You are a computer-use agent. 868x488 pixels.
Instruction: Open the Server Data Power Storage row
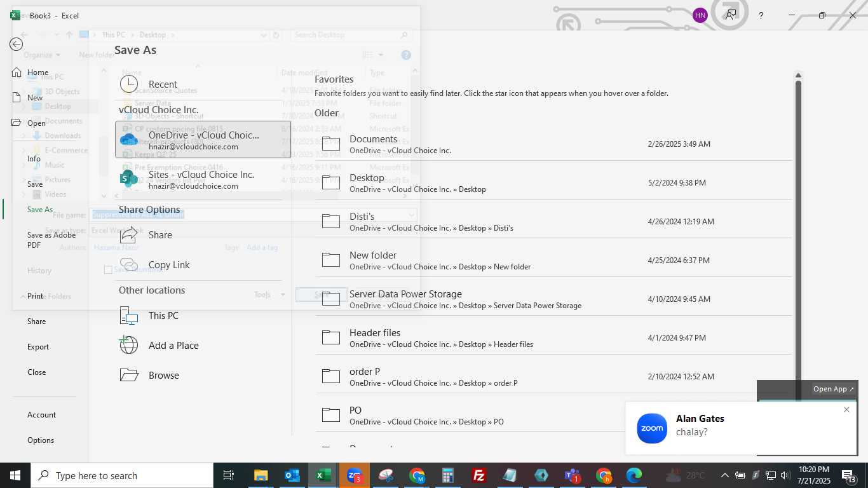point(553,299)
